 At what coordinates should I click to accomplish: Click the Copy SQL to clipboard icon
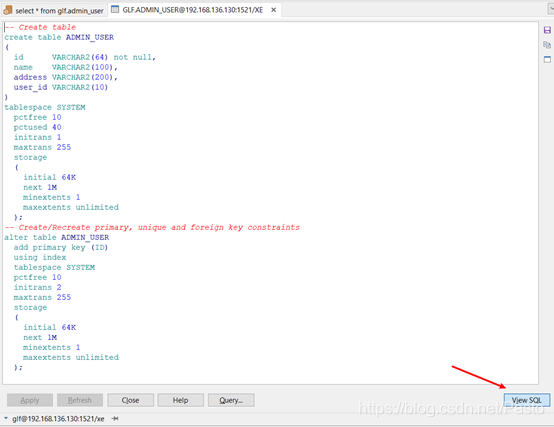[x=547, y=45]
